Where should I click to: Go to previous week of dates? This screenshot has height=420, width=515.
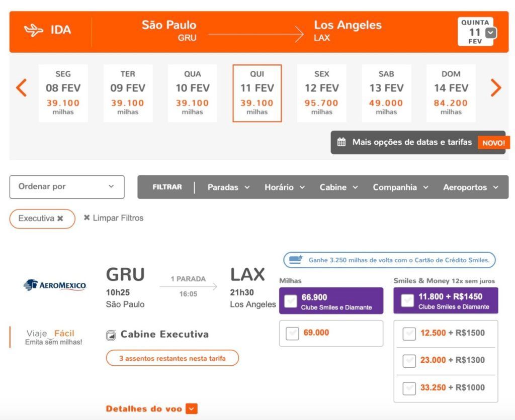tap(22, 87)
